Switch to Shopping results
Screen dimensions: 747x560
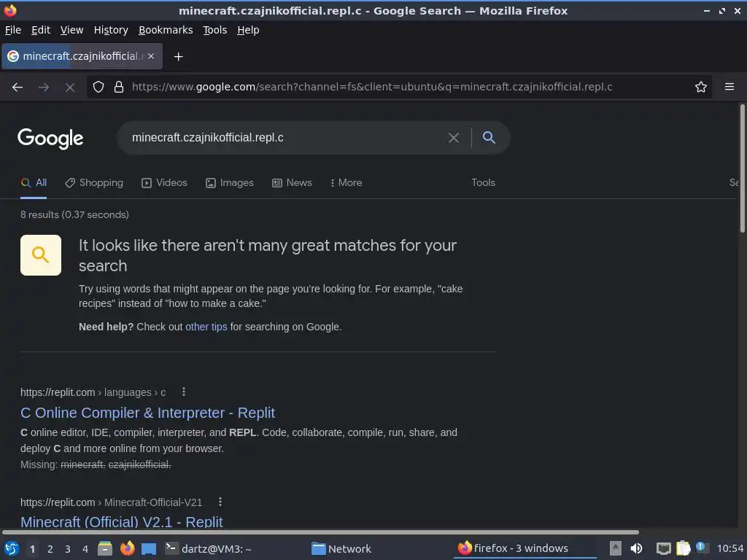coord(94,183)
